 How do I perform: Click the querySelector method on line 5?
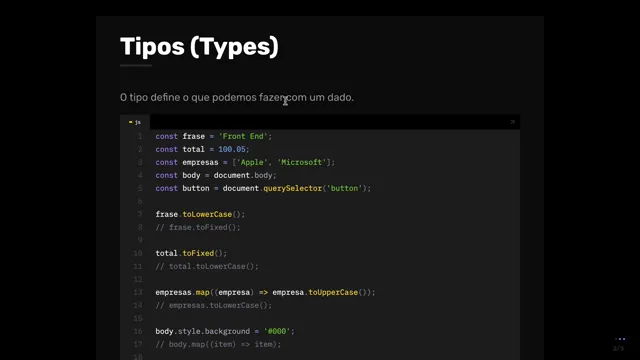(292, 189)
